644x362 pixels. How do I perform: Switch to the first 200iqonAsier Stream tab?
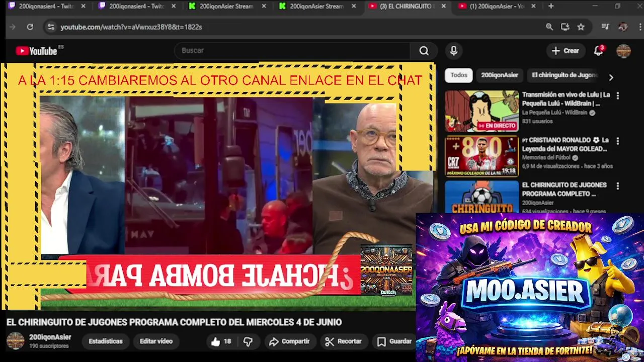pos(226,6)
